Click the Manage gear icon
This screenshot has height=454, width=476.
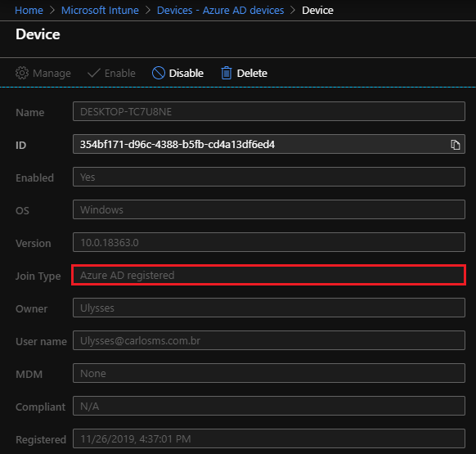[x=22, y=73]
